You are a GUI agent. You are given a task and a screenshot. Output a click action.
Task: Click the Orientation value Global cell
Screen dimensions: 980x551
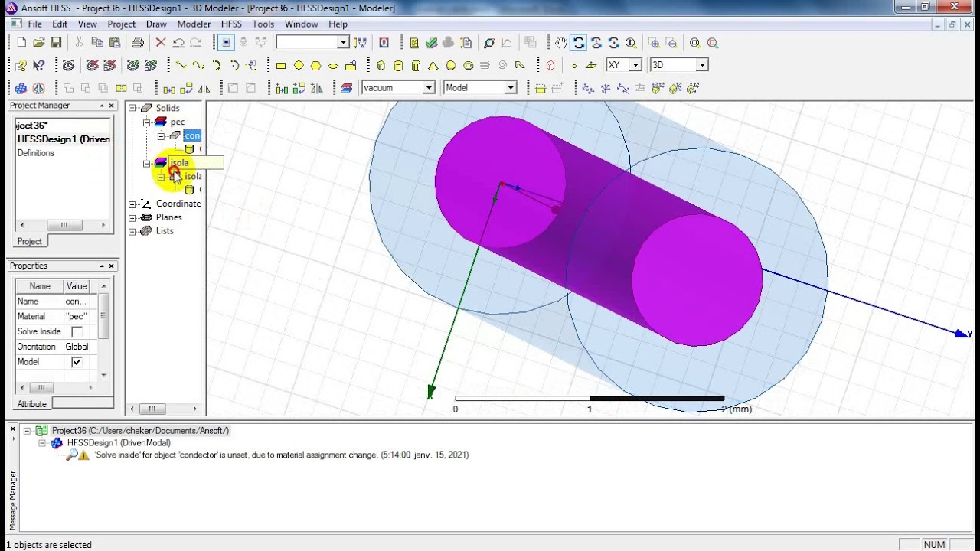(x=77, y=347)
